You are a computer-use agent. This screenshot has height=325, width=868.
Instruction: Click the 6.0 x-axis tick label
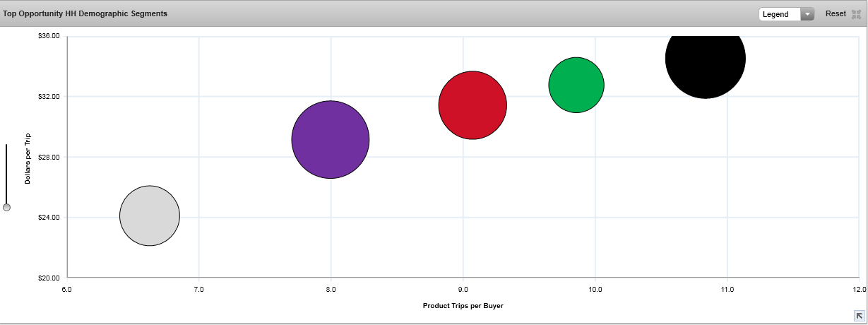pos(66,289)
